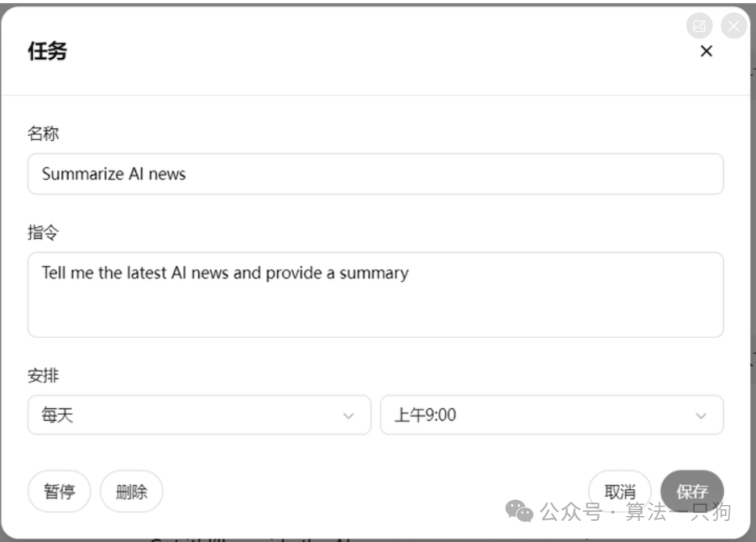Click the chevron arrow beside 每天

(x=348, y=415)
